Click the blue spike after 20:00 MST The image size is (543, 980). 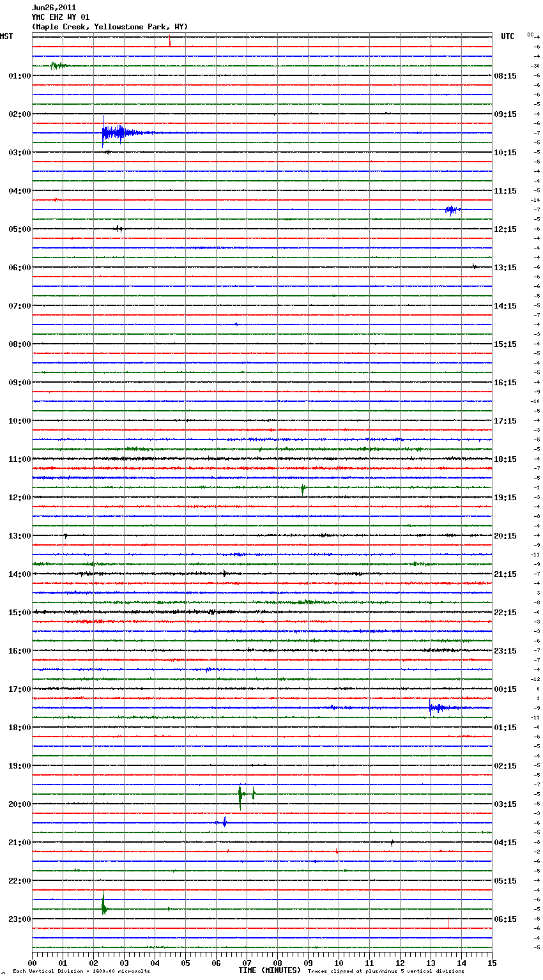[224, 822]
